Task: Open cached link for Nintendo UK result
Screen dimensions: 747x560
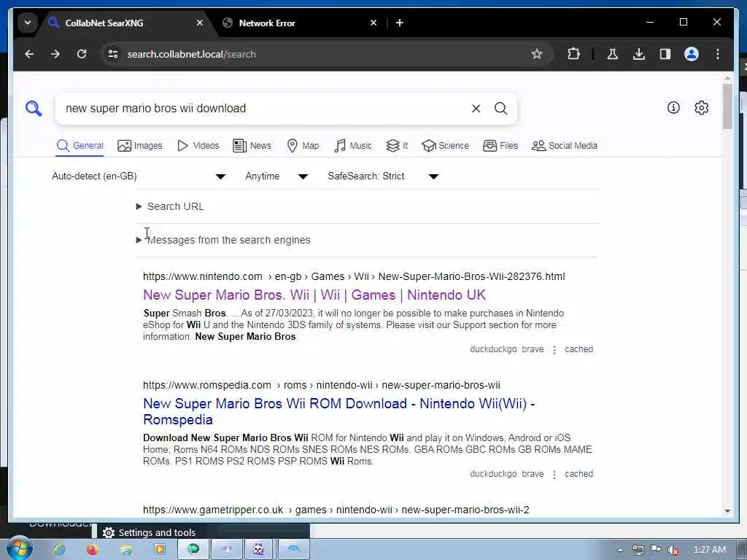Action: coord(578,349)
